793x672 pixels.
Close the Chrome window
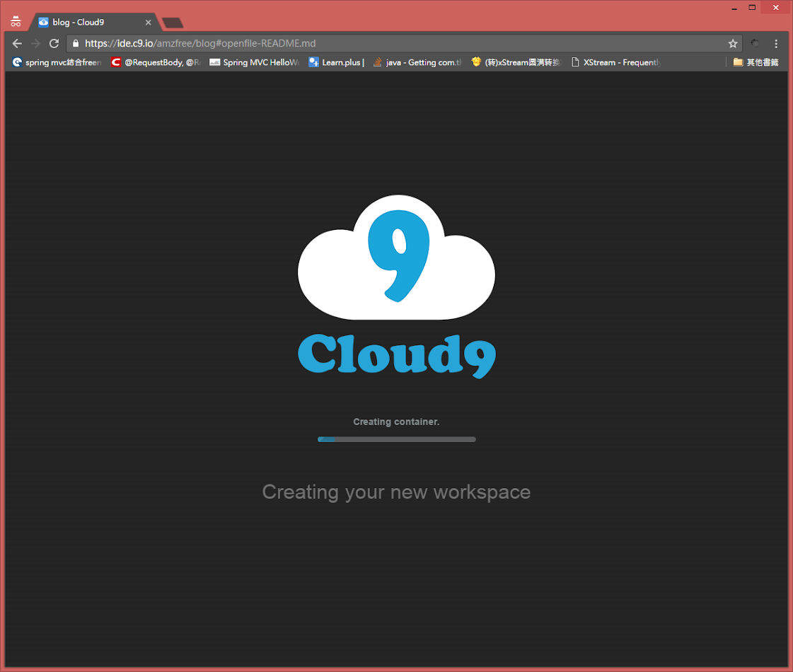coord(776,8)
